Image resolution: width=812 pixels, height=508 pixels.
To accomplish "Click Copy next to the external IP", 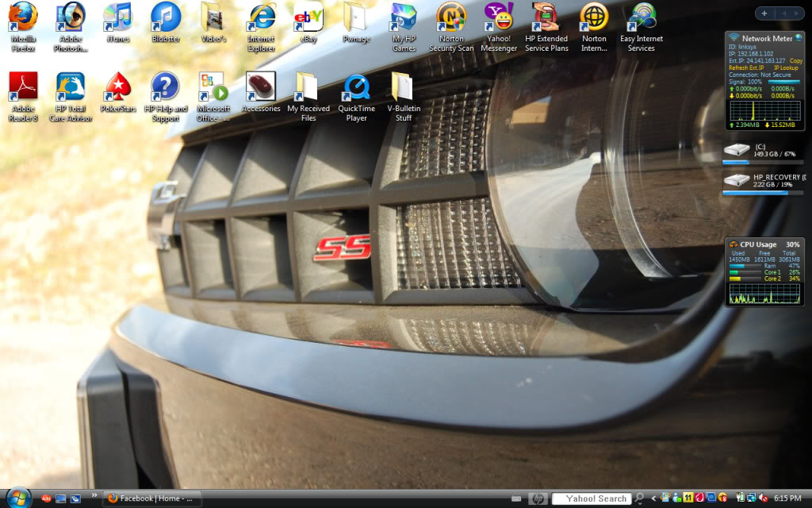I will 796,60.
